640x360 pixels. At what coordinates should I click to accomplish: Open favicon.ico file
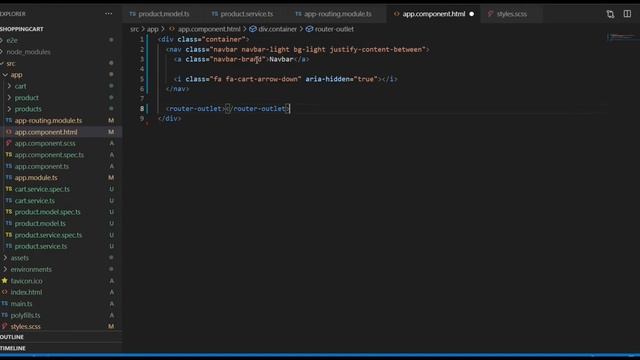pos(27,281)
